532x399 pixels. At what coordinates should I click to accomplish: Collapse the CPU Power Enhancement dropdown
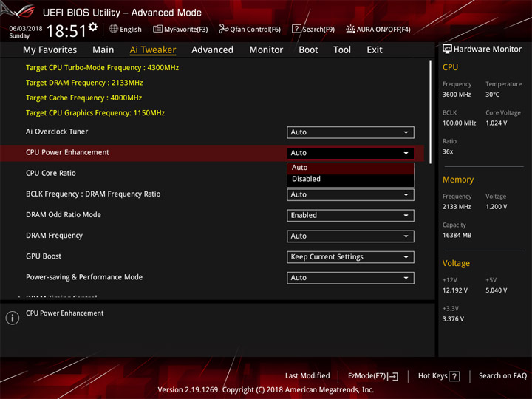coord(350,153)
